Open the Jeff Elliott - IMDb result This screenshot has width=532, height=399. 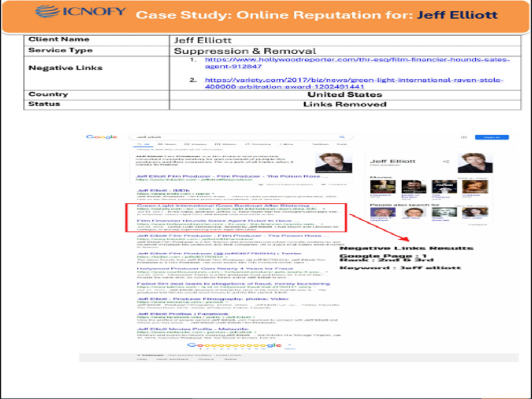[x=163, y=190]
